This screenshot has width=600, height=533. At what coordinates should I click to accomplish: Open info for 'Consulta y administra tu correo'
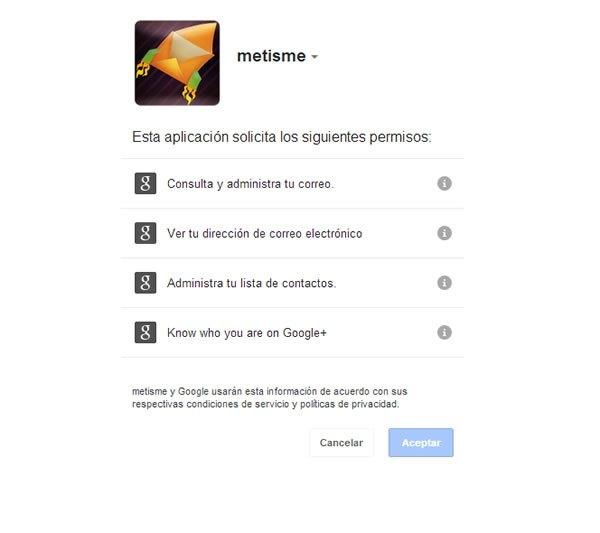(x=444, y=183)
